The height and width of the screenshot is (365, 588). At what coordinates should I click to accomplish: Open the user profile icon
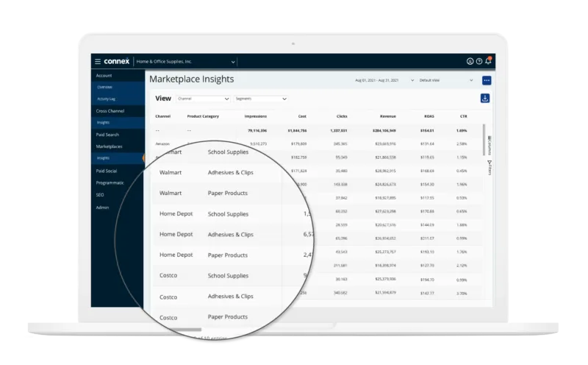[x=470, y=61]
